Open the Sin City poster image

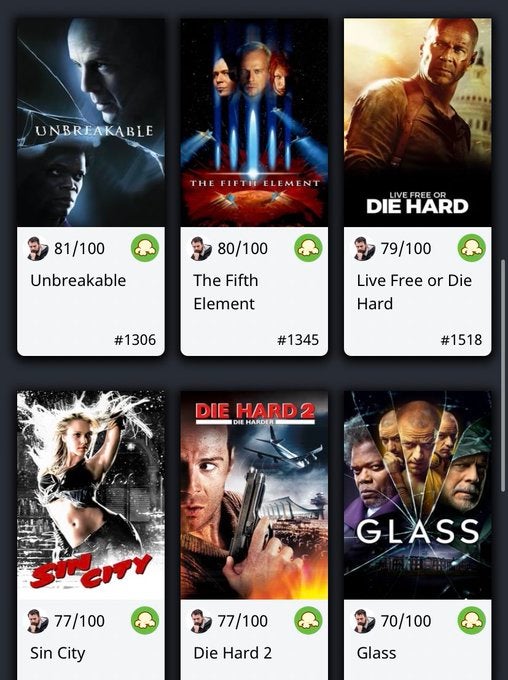[x=91, y=495]
